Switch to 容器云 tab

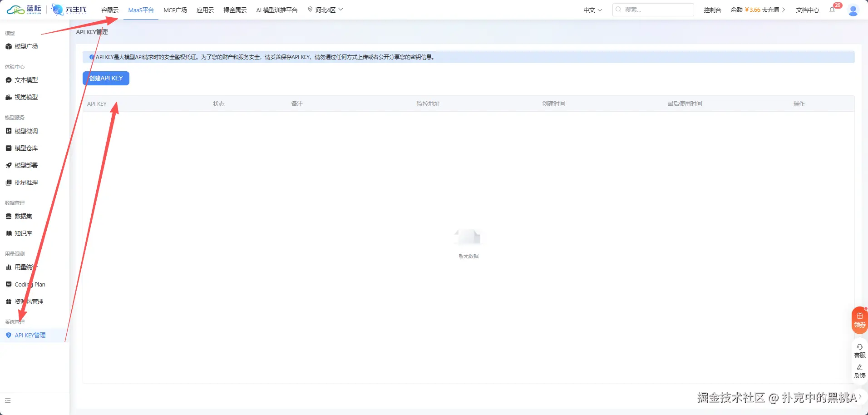[x=110, y=10]
